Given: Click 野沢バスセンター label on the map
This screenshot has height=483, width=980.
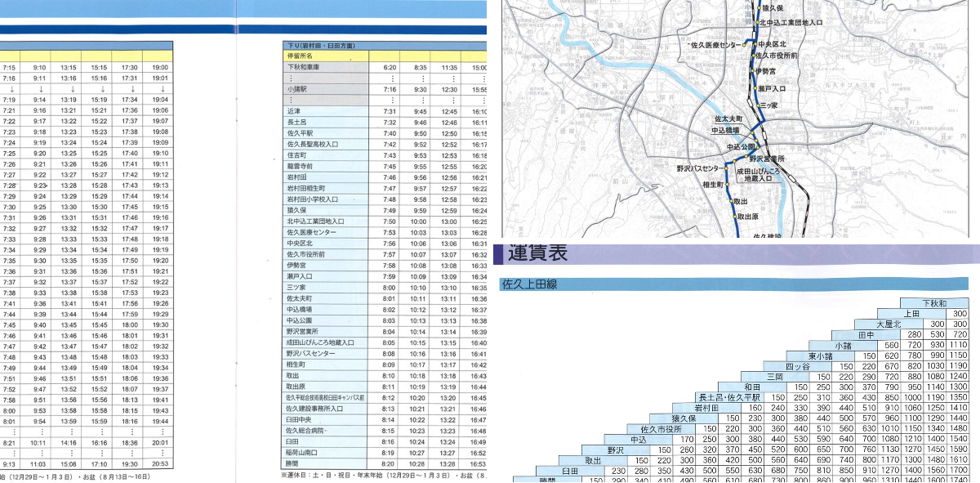Looking at the screenshot, I should (700, 168).
